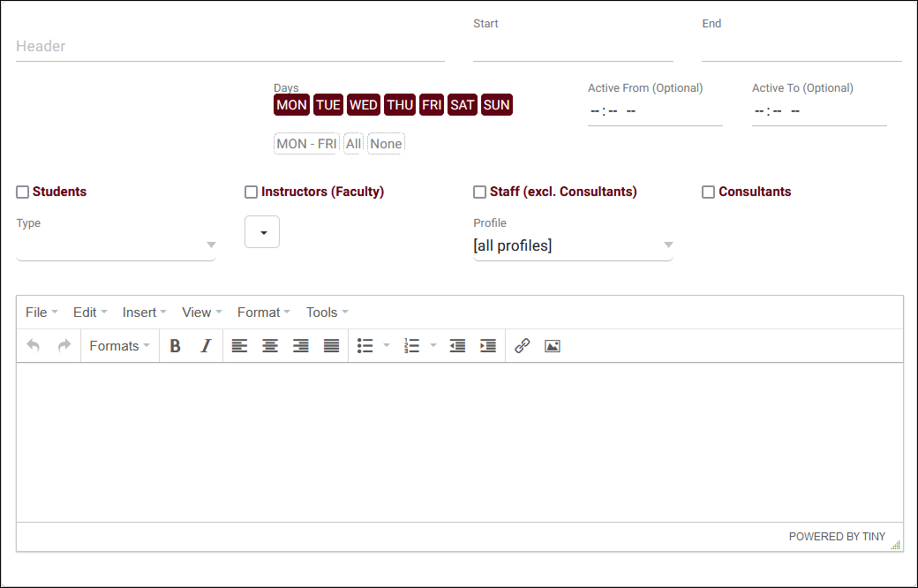
Task: Open the Formats dropdown in toolbar
Action: coord(119,346)
